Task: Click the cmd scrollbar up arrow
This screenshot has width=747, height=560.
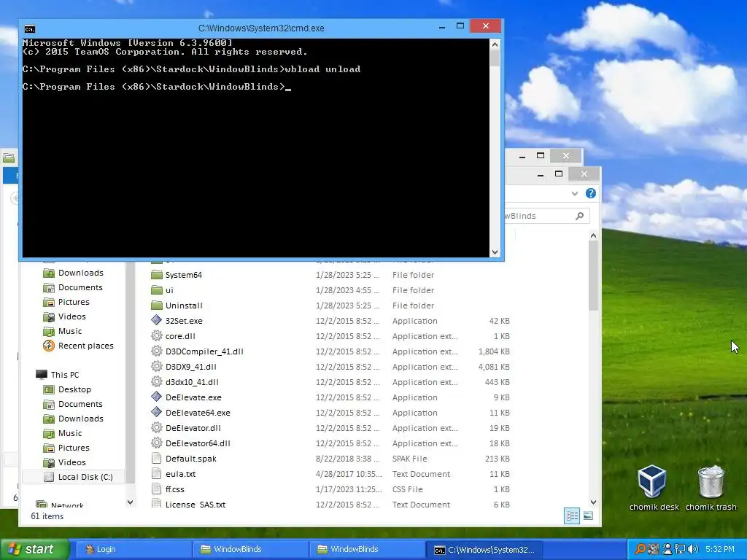Action: pyautogui.click(x=495, y=44)
